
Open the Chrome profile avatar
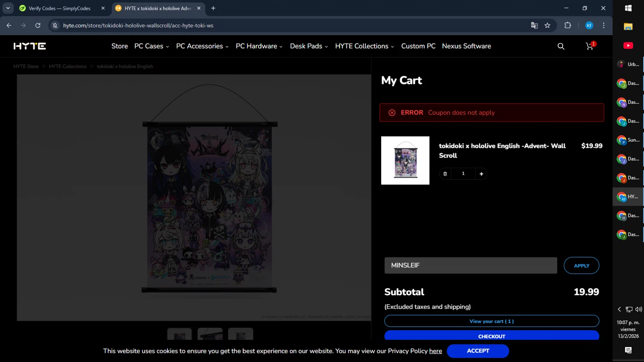click(589, 25)
